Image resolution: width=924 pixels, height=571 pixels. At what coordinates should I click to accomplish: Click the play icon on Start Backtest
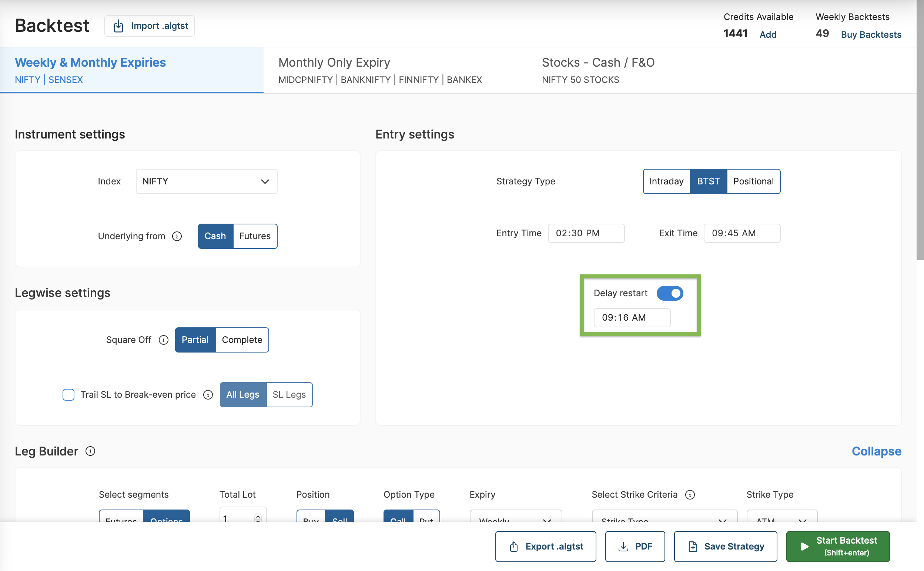coord(805,547)
